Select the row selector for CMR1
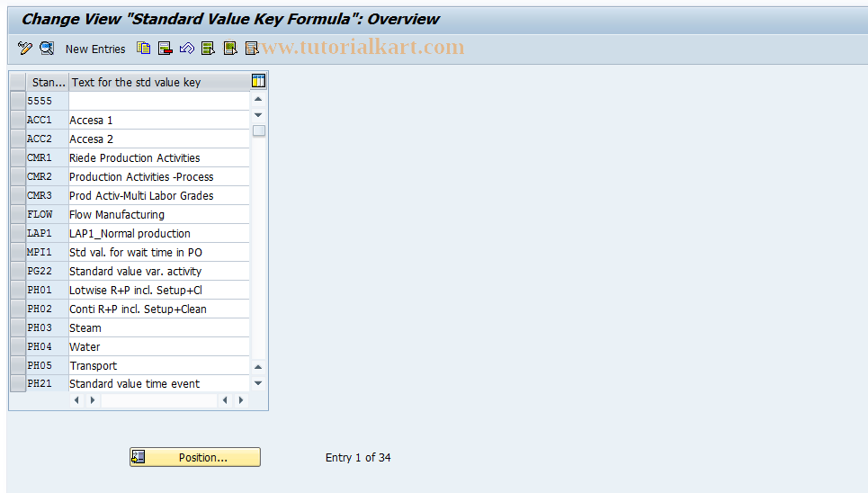Viewport: 868px width, 493px height. pyautogui.click(x=18, y=157)
